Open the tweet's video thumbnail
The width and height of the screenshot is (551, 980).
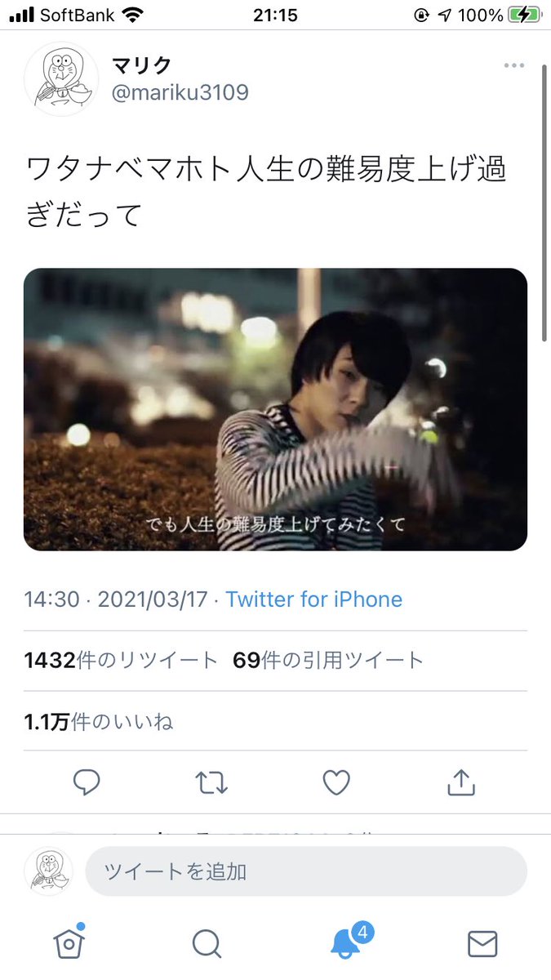coord(275,409)
